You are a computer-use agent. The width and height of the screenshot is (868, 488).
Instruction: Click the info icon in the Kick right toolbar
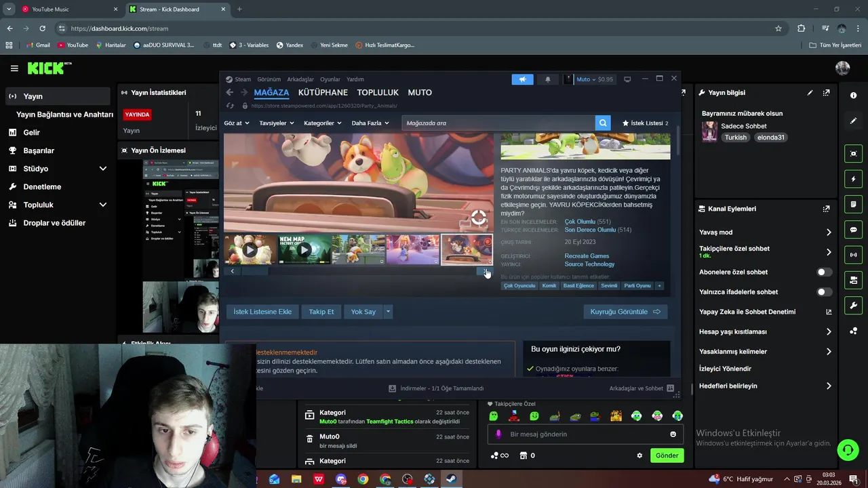pos(853,96)
